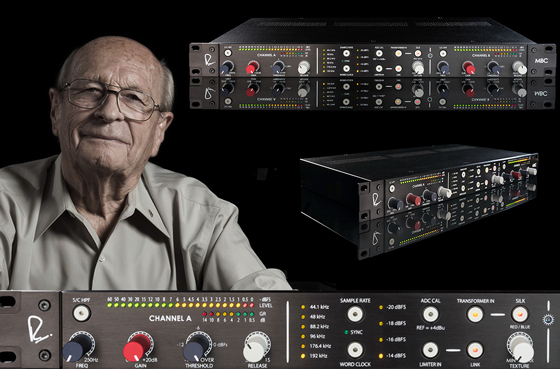Screen dimensions: 560x369
Task: Click the green SYNC indicator LED
Action: (x=346, y=332)
